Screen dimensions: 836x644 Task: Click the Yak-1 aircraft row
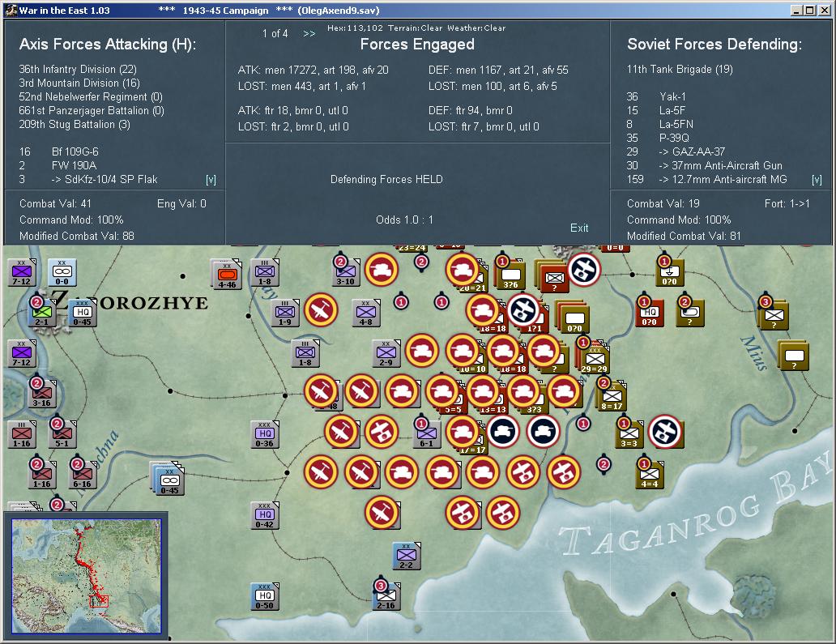point(656,97)
